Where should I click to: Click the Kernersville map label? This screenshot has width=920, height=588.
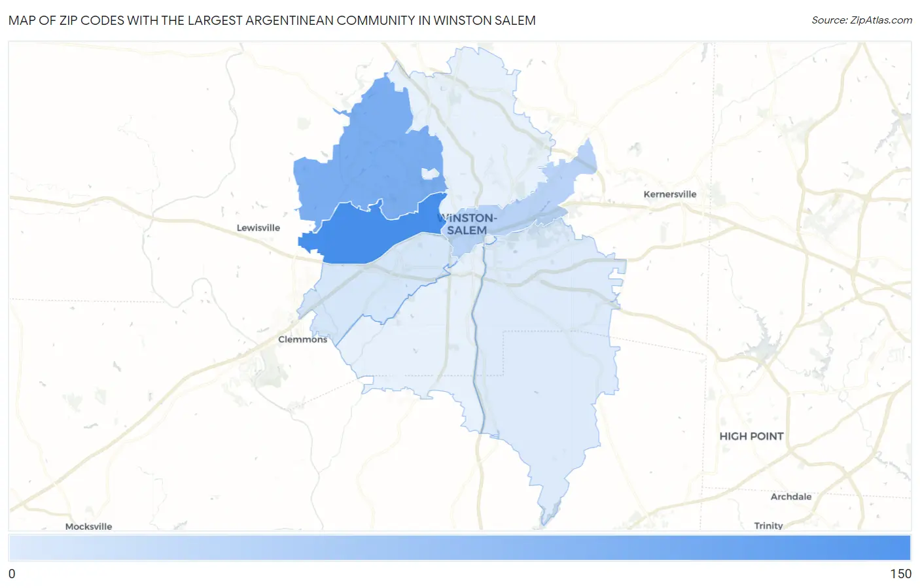click(x=669, y=194)
